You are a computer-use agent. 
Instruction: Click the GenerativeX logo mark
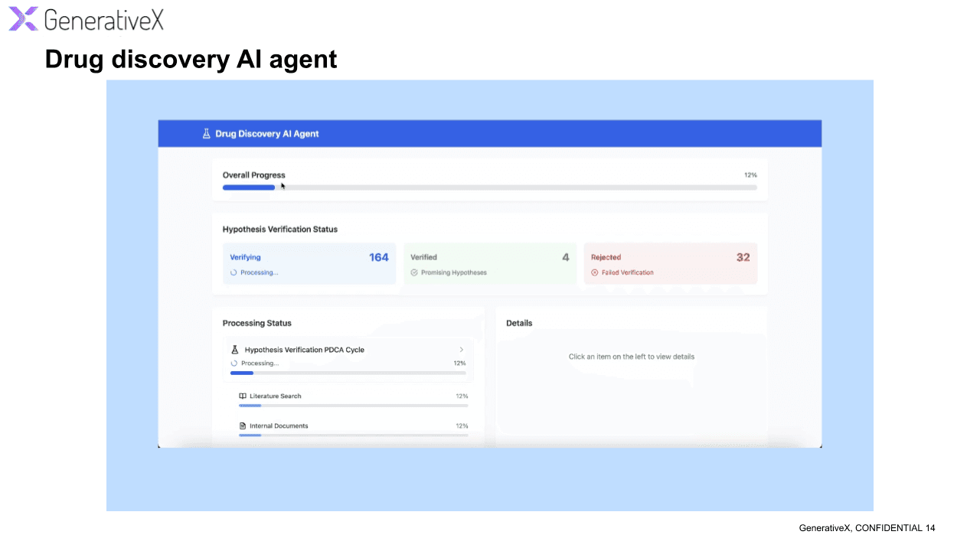click(24, 19)
